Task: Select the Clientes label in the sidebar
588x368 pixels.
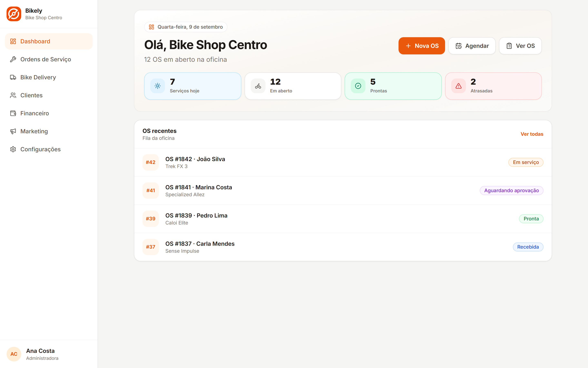Action: click(32, 95)
